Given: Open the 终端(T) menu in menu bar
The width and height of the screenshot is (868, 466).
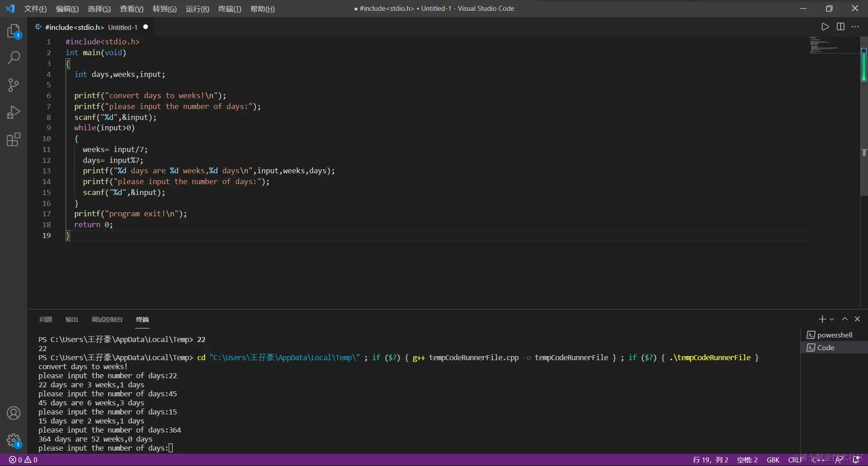Looking at the screenshot, I should pos(230,9).
